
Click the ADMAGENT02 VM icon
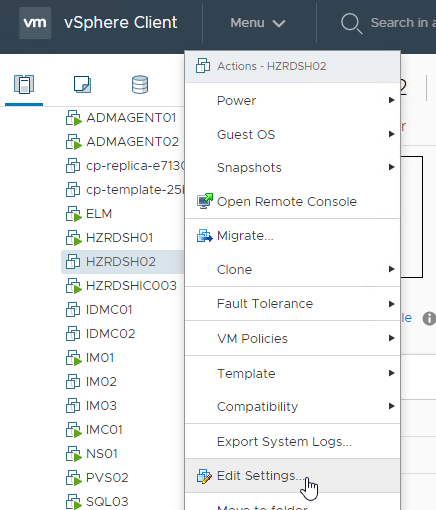pyautogui.click(x=73, y=142)
